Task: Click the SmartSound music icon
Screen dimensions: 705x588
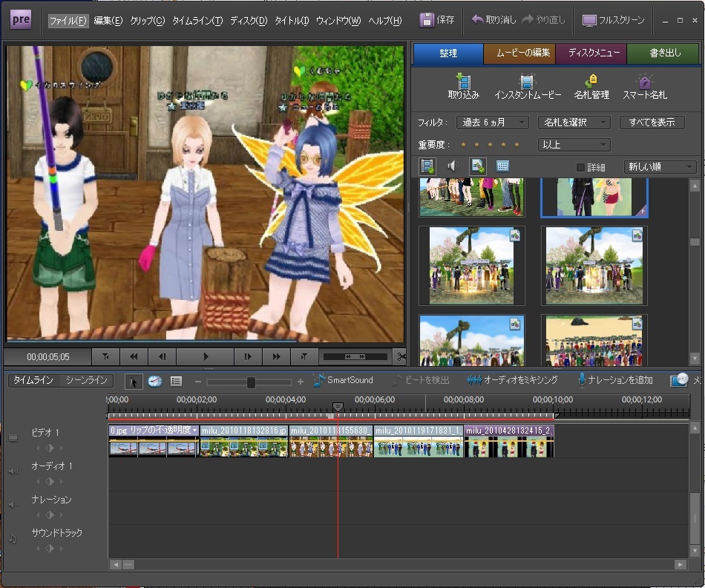Action: (319, 380)
